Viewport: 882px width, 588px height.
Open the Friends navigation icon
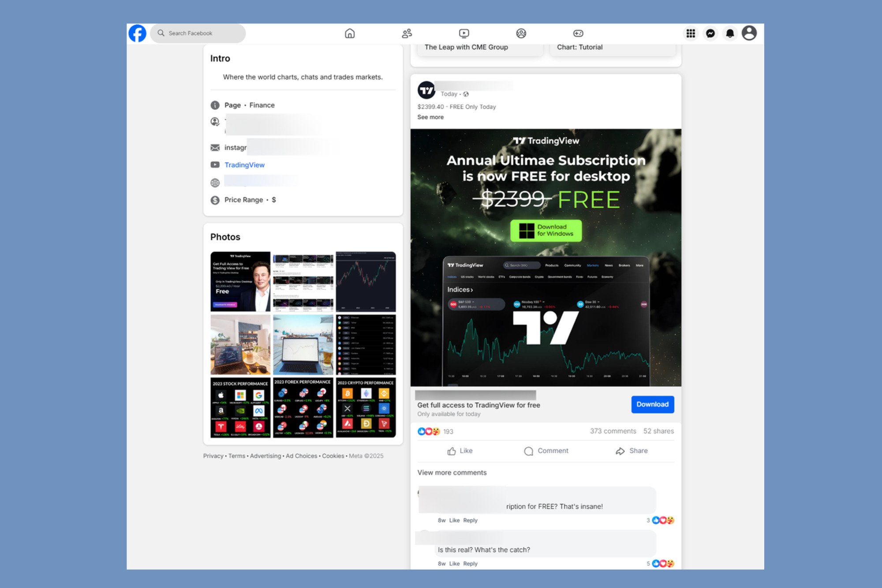(407, 33)
